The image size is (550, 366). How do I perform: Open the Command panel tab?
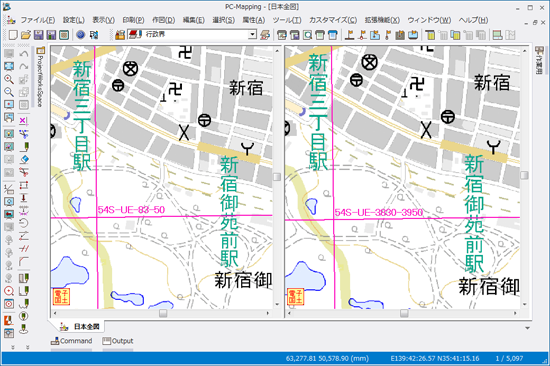tap(71, 341)
